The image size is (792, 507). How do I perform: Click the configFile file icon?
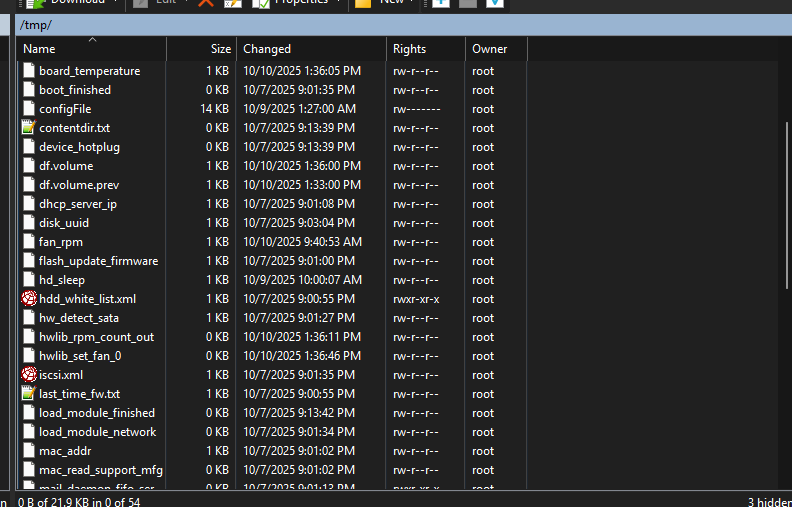29,109
